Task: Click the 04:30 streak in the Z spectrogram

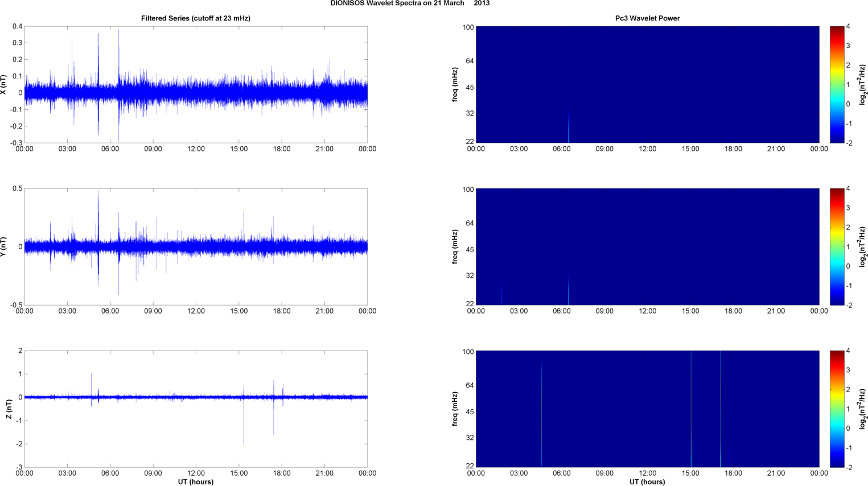Action: (x=541, y=413)
